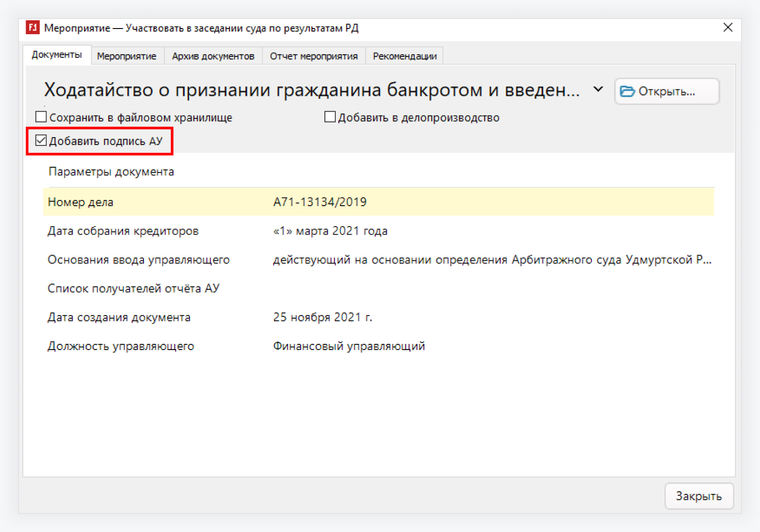Viewport: 760px width, 532px height.
Task: Switch to the Мероприятие tab
Action: click(127, 56)
